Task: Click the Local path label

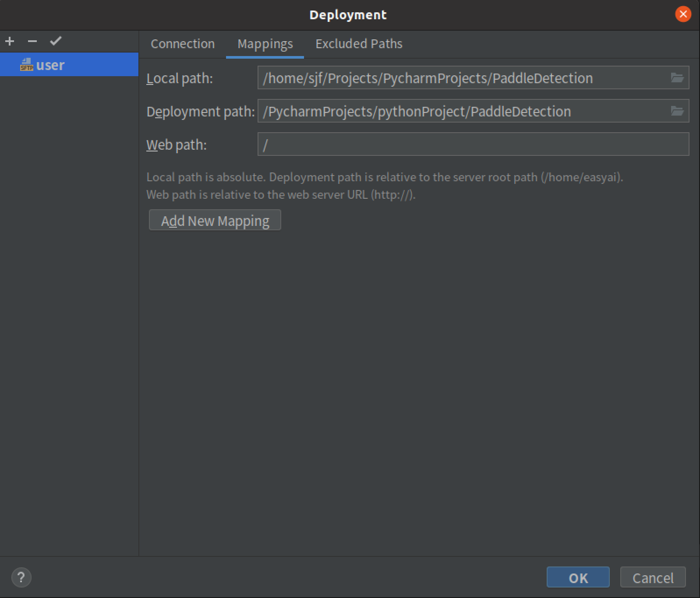Action: [180, 78]
